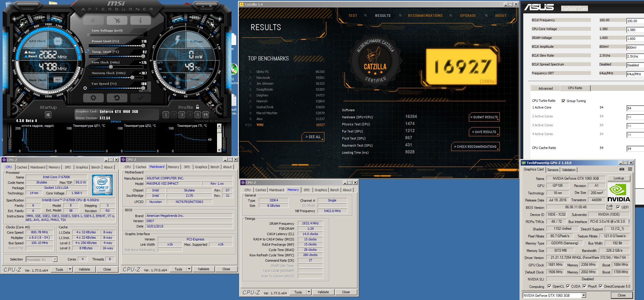Screen dimensions: 644x300
Task: Click the Core Clock slider handle
Action: point(111,67)
